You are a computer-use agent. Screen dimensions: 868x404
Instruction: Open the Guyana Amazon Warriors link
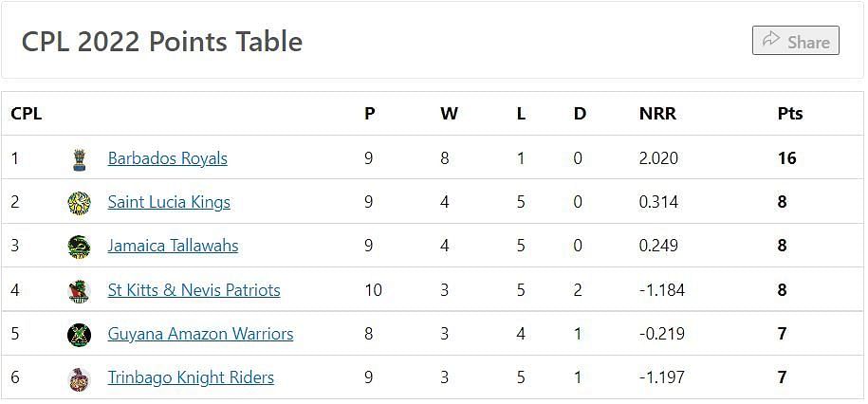click(200, 334)
